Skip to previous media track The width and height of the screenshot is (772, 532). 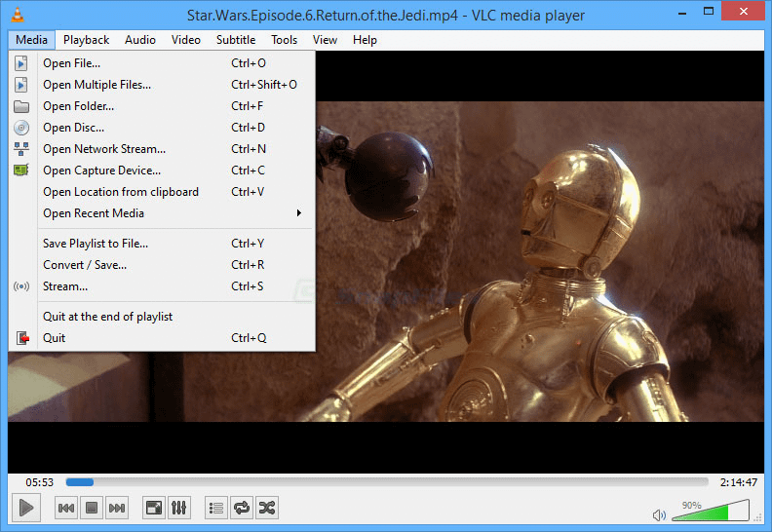[66, 508]
